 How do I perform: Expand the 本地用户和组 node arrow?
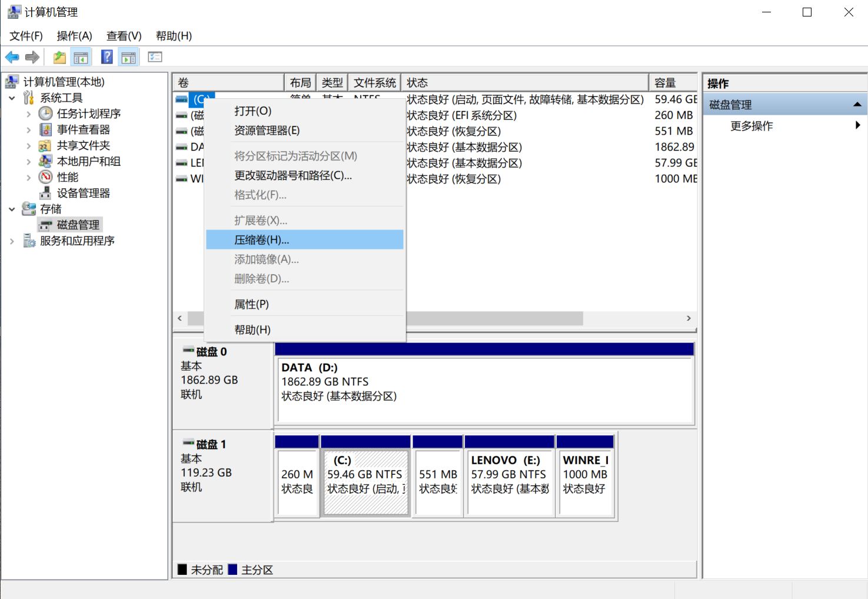(x=28, y=161)
